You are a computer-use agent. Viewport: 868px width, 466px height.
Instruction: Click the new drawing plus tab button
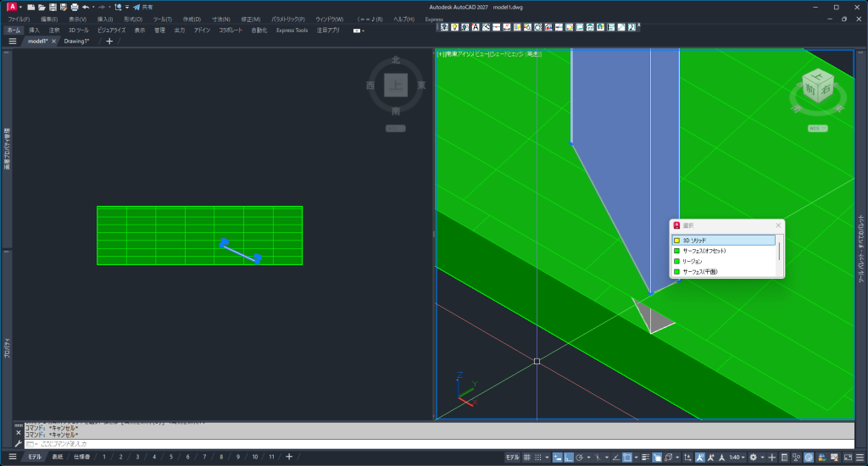click(x=108, y=41)
